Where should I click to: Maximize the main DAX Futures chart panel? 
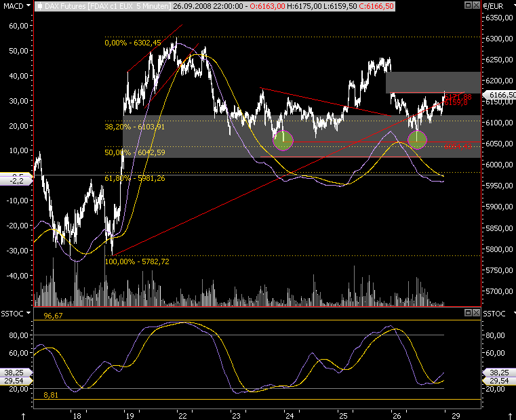pos(468,5)
